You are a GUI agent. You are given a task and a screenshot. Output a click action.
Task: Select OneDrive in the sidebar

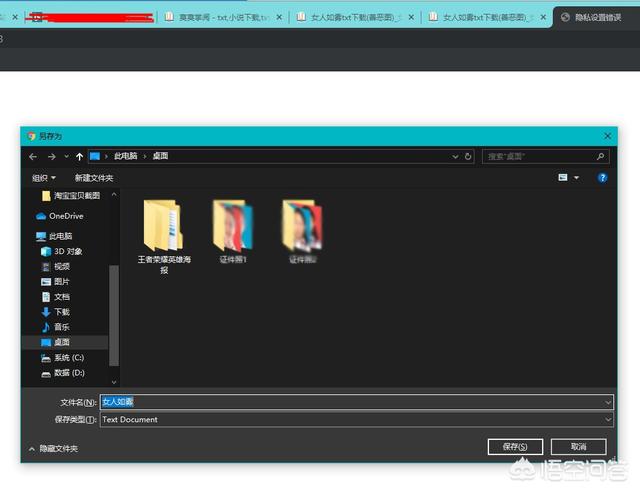[60, 216]
